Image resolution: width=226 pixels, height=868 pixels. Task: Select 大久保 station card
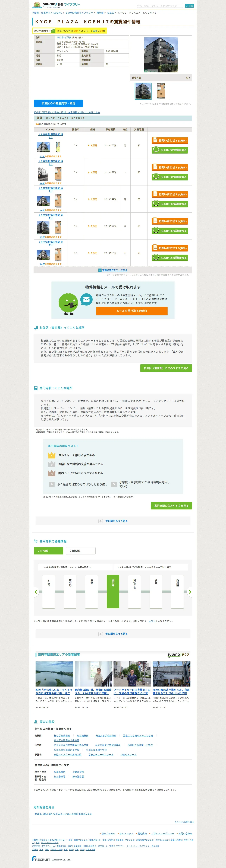pyautogui.click(x=49, y=591)
